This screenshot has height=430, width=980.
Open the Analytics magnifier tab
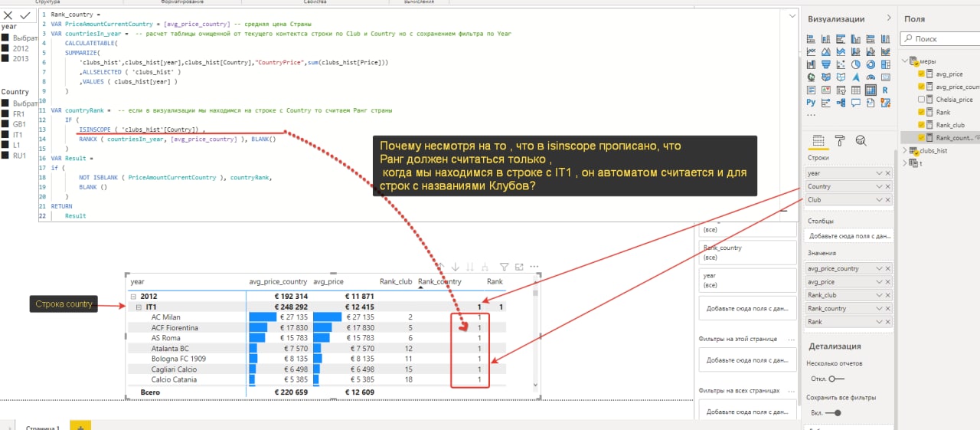coord(861,140)
